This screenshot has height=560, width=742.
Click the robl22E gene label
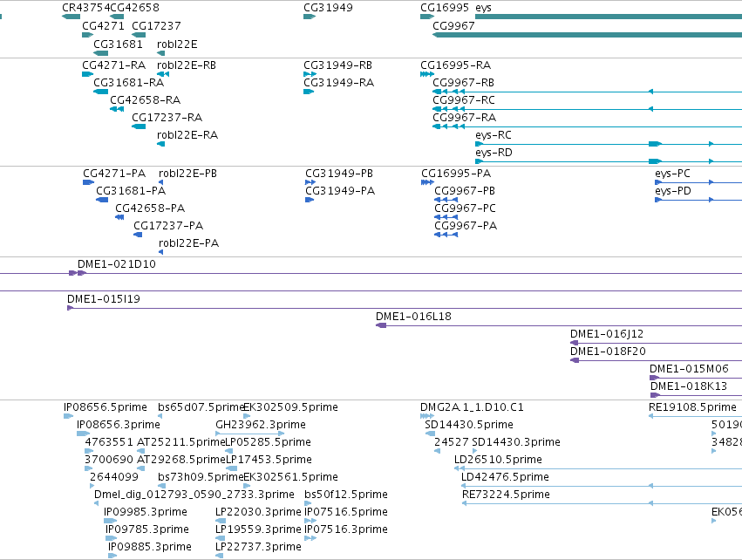(177, 44)
